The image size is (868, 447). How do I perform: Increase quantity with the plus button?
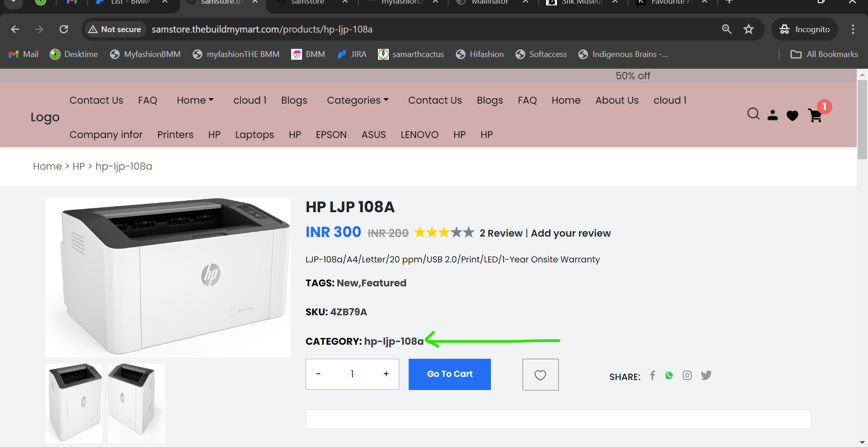point(386,374)
